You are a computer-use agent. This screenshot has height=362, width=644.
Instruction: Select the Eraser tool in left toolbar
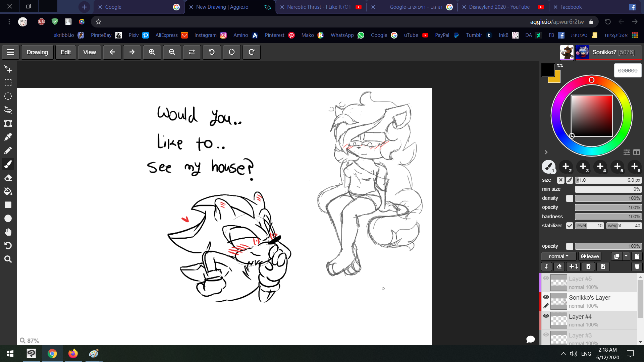pos(8,178)
